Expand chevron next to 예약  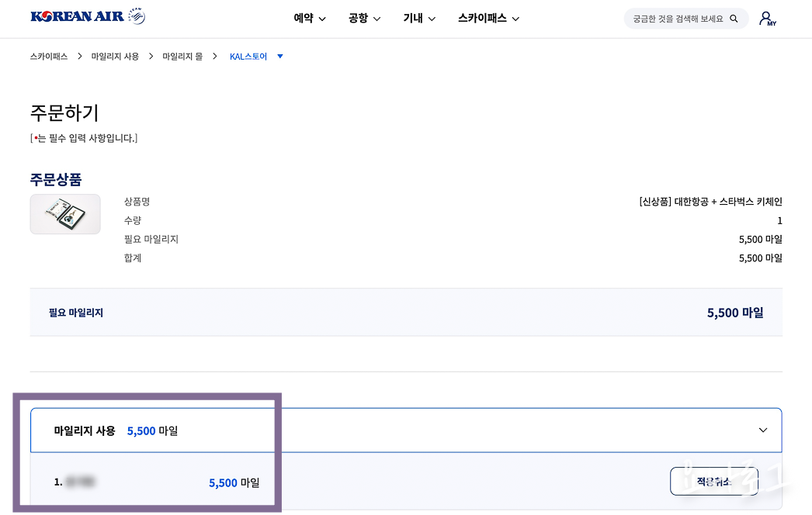(x=322, y=19)
